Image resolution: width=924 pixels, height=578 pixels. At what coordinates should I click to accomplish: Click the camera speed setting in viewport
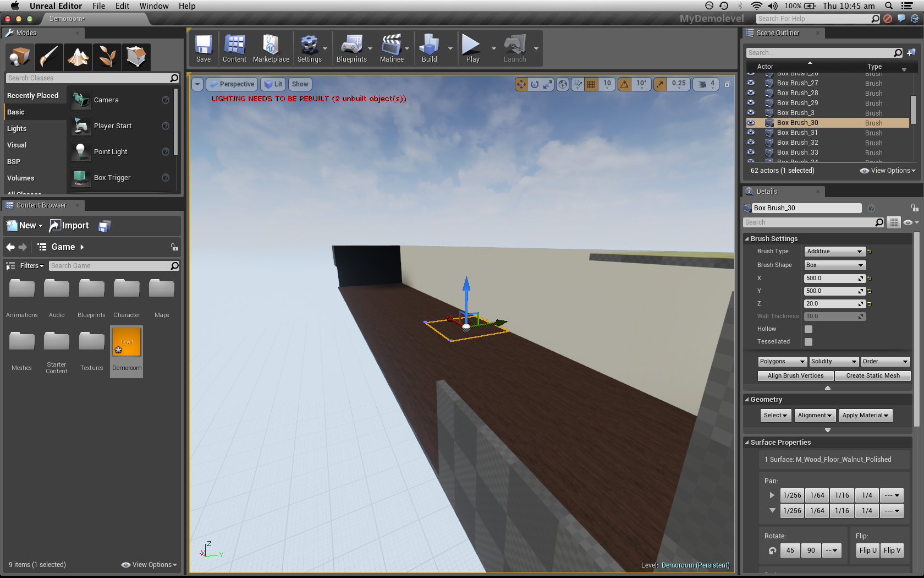tap(706, 84)
